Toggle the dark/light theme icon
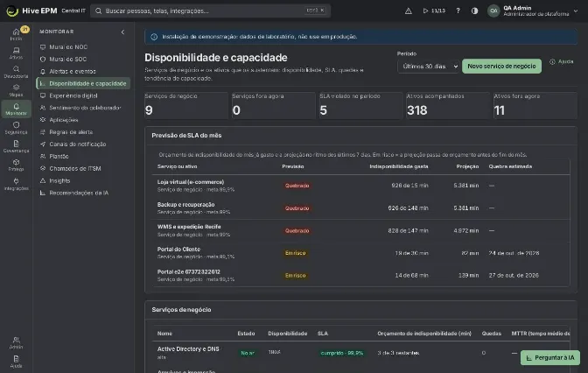 pyautogui.click(x=475, y=11)
